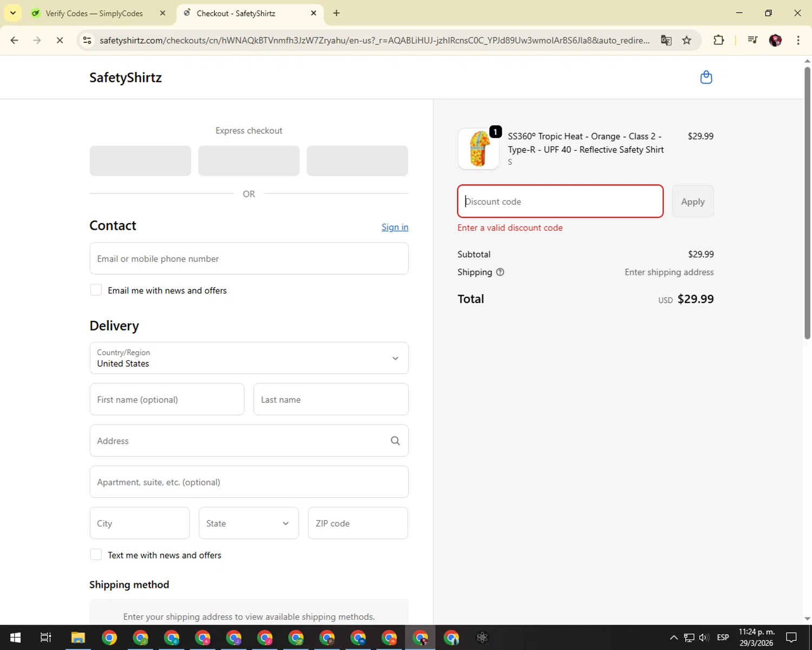
Task: Open the tab search dropdown arrow
Action: pyautogui.click(x=12, y=13)
